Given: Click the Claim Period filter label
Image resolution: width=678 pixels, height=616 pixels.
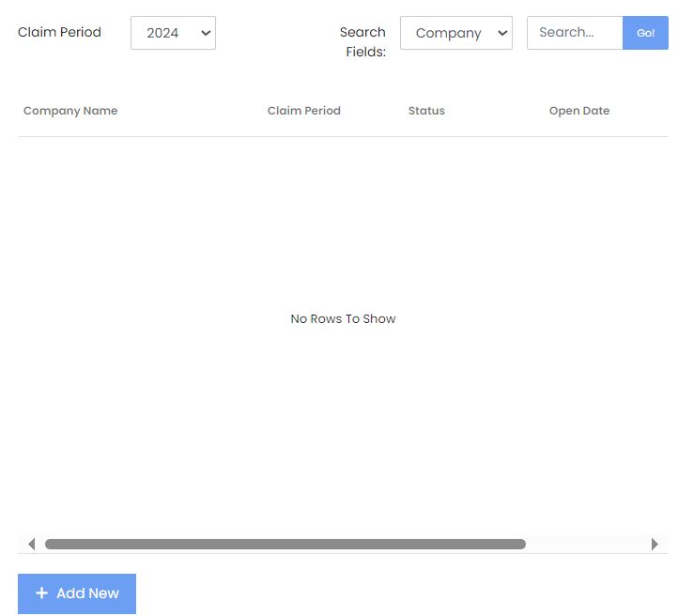Looking at the screenshot, I should [x=59, y=32].
